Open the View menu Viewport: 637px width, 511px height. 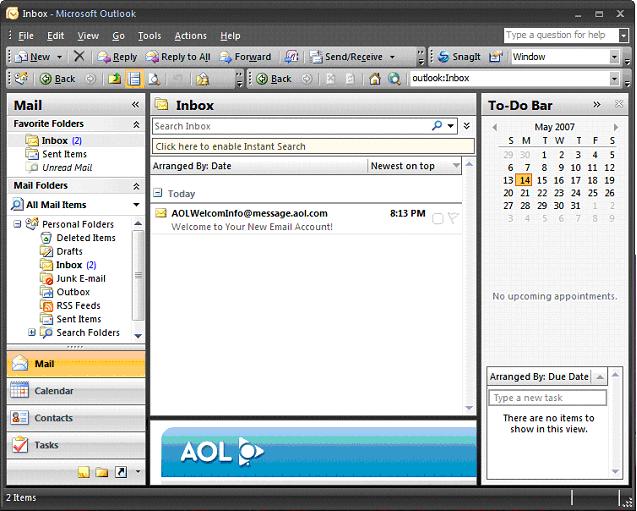click(x=88, y=36)
